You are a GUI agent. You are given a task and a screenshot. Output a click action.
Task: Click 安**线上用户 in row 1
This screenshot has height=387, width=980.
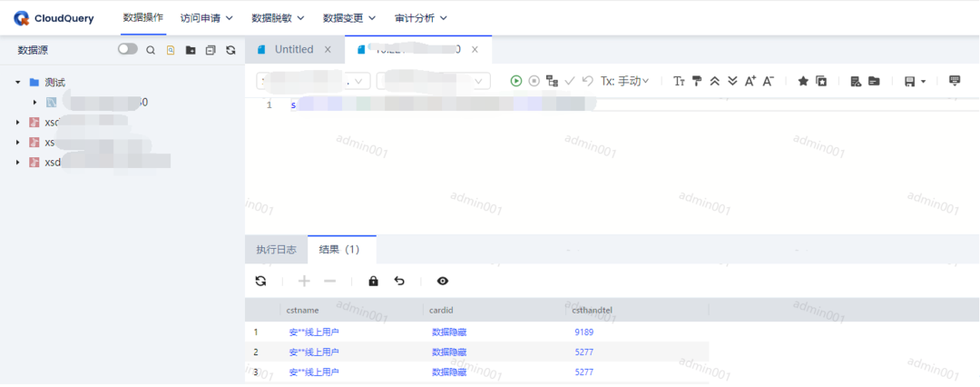tap(314, 332)
